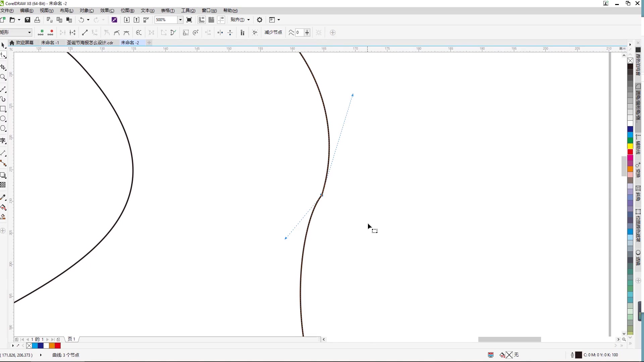Open the 位图 menu
644x362 pixels.
click(x=127, y=11)
